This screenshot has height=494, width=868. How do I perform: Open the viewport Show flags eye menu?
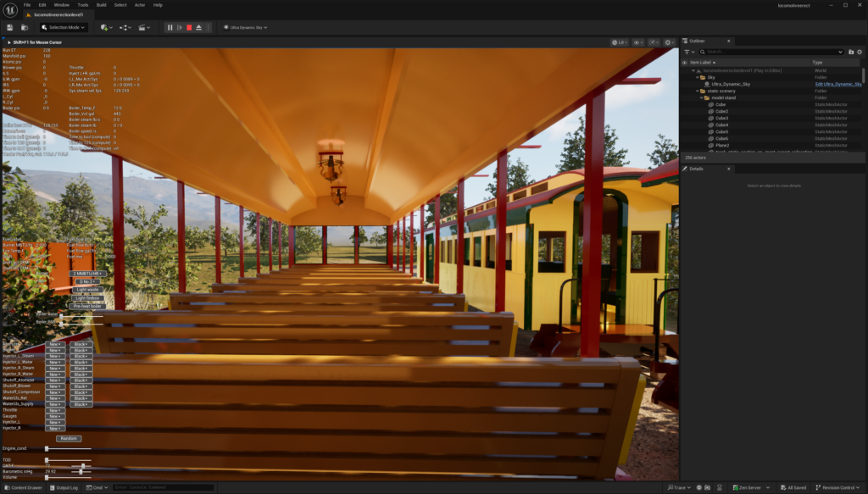point(637,42)
